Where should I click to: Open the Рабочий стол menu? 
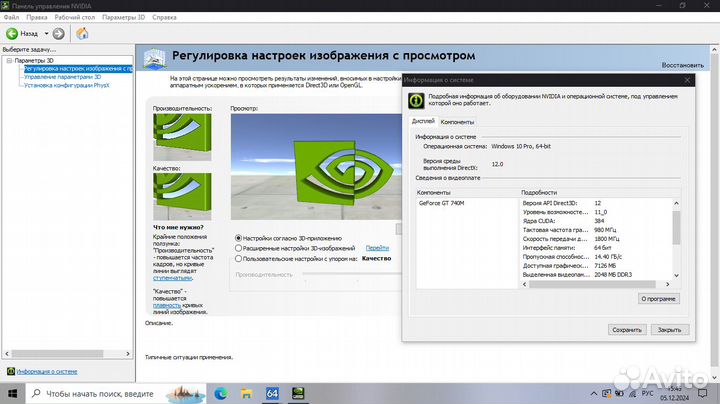tap(74, 17)
